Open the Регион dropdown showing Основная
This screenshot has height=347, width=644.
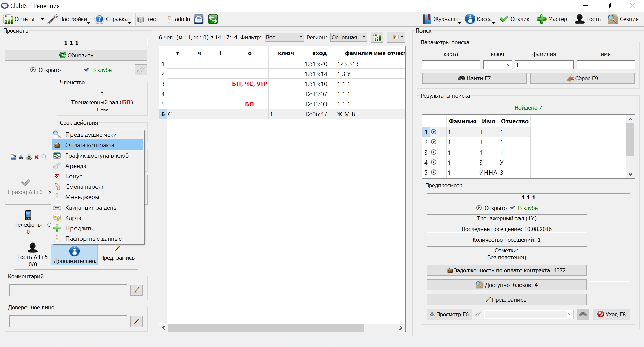pos(349,37)
